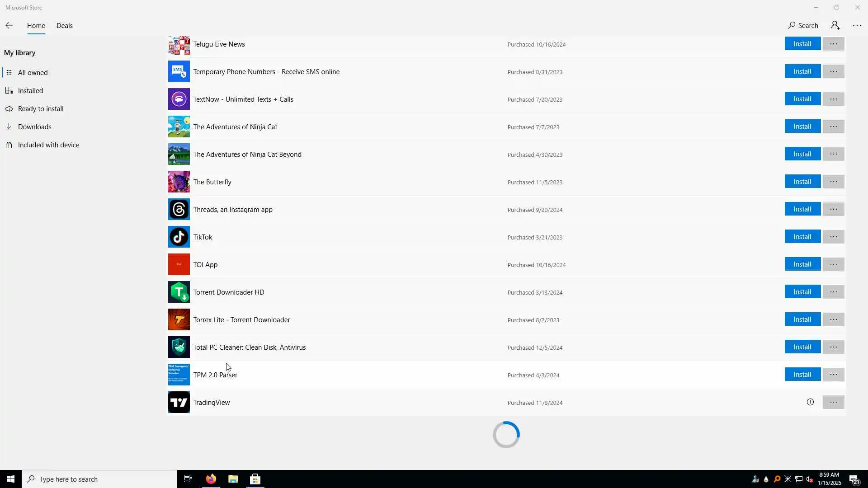This screenshot has height=488, width=868.
Task: Open Microsoft Store from taskbar
Action: (x=255, y=479)
